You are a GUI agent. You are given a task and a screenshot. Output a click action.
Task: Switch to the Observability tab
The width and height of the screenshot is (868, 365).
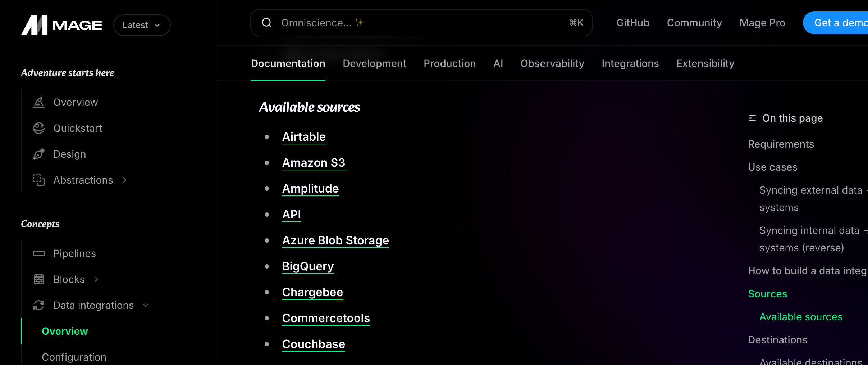point(552,63)
